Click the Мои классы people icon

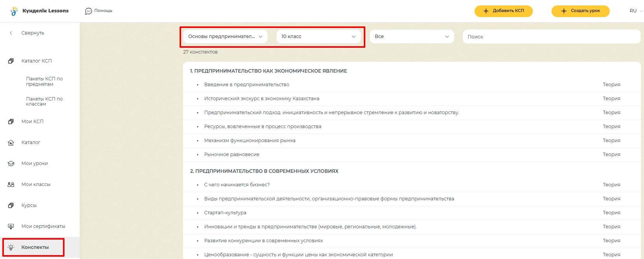(11, 184)
